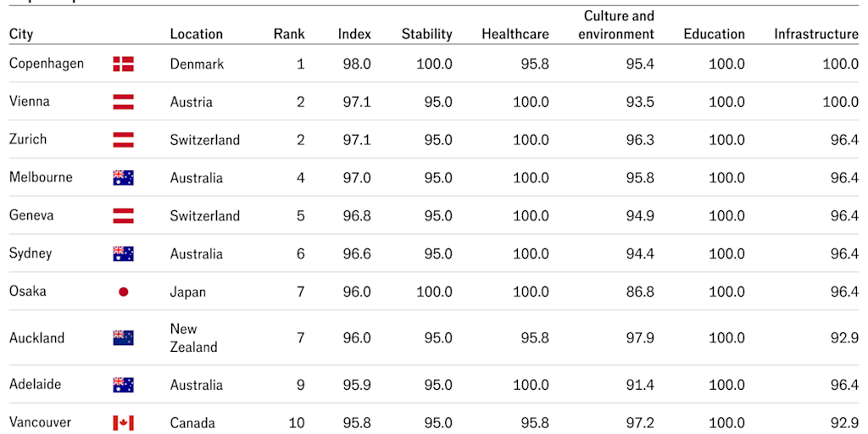Select the New Zealand flag next to Auckland
Viewport: 868px width, 434px height.
(x=123, y=337)
